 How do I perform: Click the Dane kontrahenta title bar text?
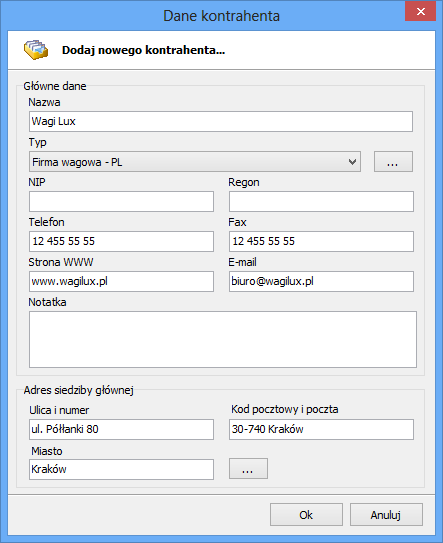(221, 16)
